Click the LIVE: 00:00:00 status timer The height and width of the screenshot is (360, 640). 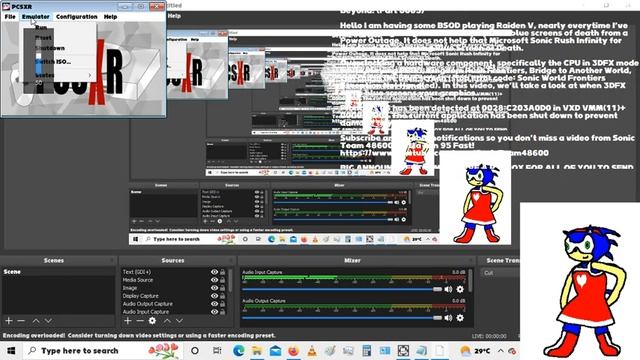pos(489,336)
